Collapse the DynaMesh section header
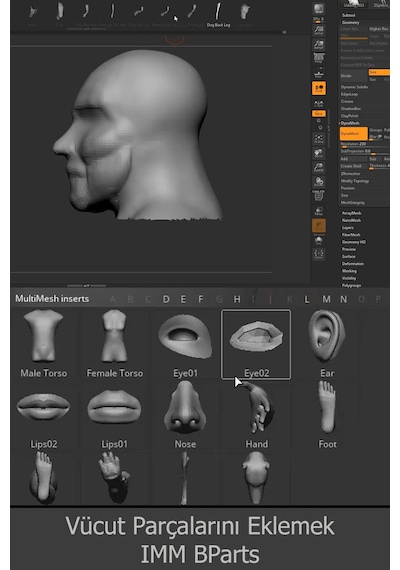400x570 pixels. (350, 123)
